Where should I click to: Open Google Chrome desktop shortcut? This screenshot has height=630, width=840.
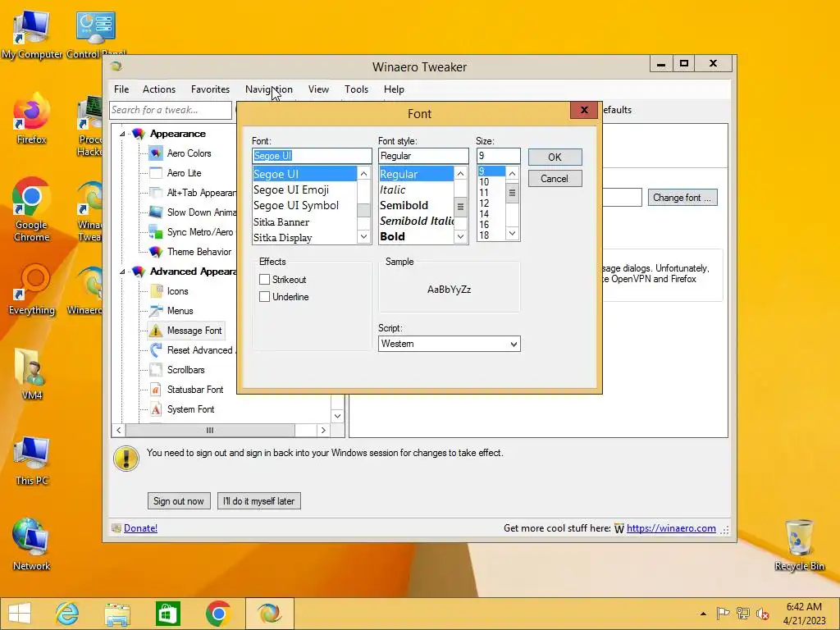(31, 209)
